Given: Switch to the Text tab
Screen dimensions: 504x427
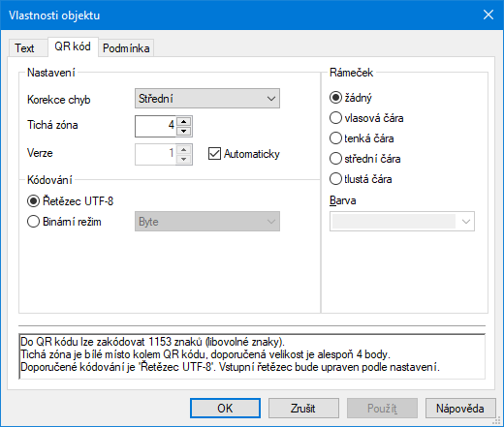Looking at the screenshot, I should [x=24, y=48].
